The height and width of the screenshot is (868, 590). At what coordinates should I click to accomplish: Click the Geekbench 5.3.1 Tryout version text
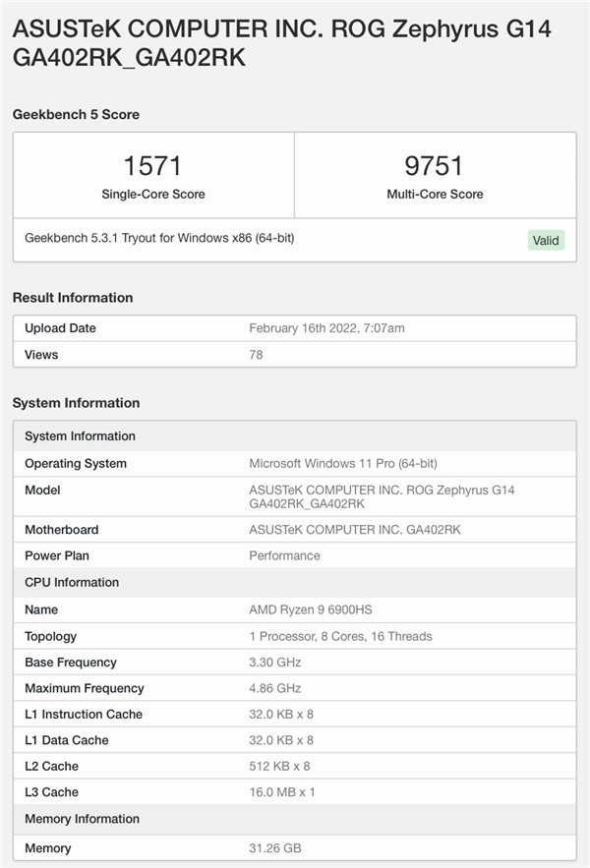coord(159,238)
